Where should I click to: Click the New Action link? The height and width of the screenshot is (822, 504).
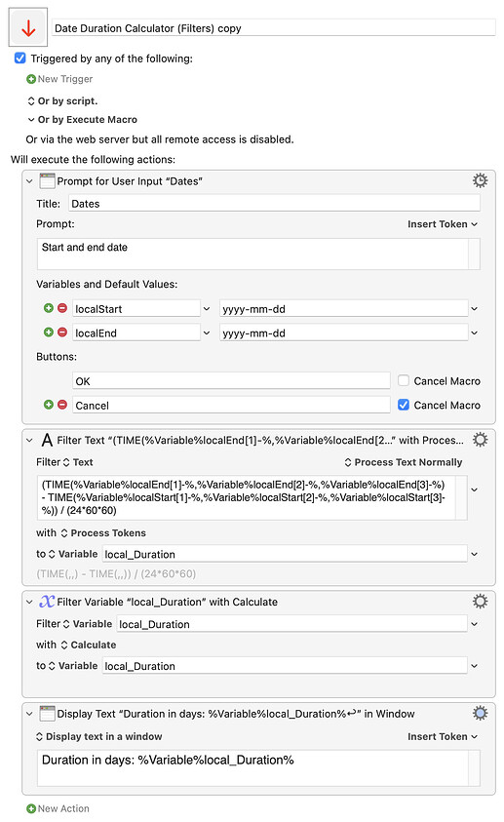point(63,809)
